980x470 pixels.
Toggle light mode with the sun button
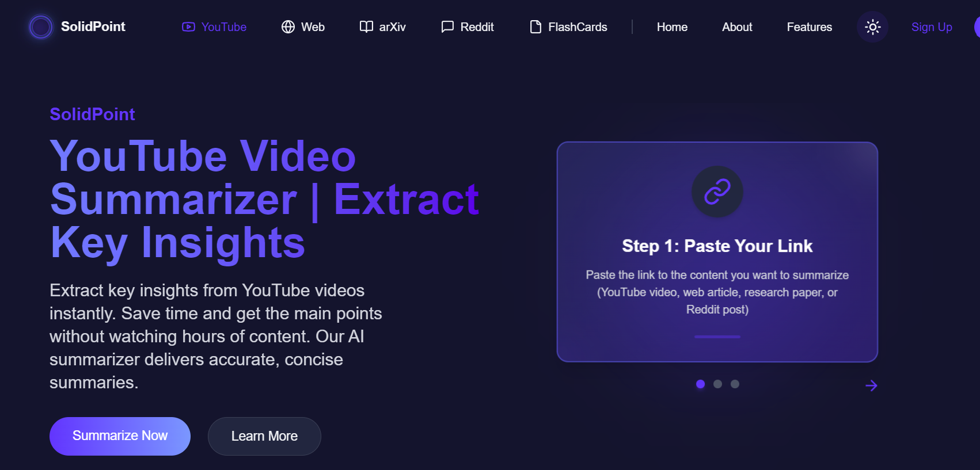tap(872, 27)
